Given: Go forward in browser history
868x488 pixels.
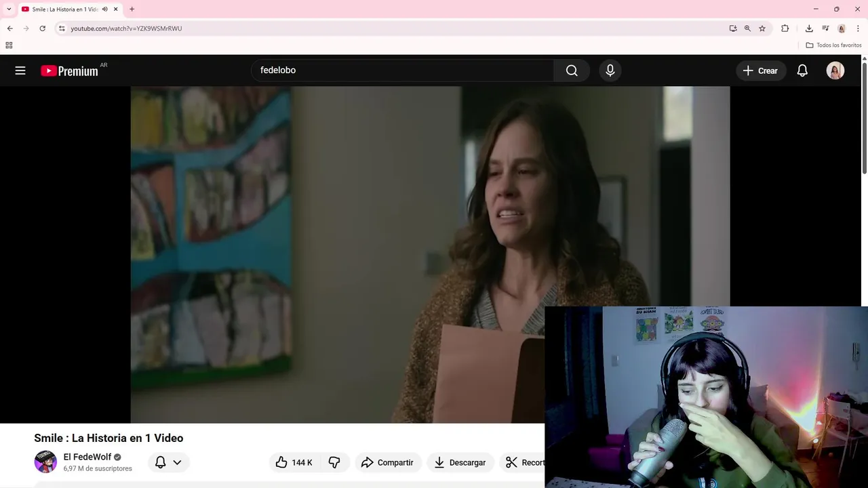Looking at the screenshot, I should click(26, 28).
